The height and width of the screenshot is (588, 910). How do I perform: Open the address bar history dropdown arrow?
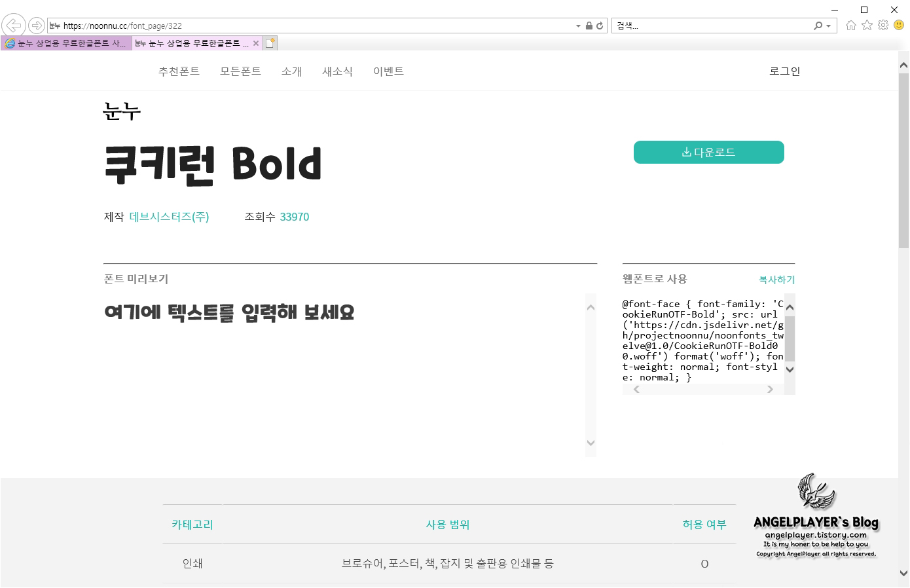[x=578, y=26]
